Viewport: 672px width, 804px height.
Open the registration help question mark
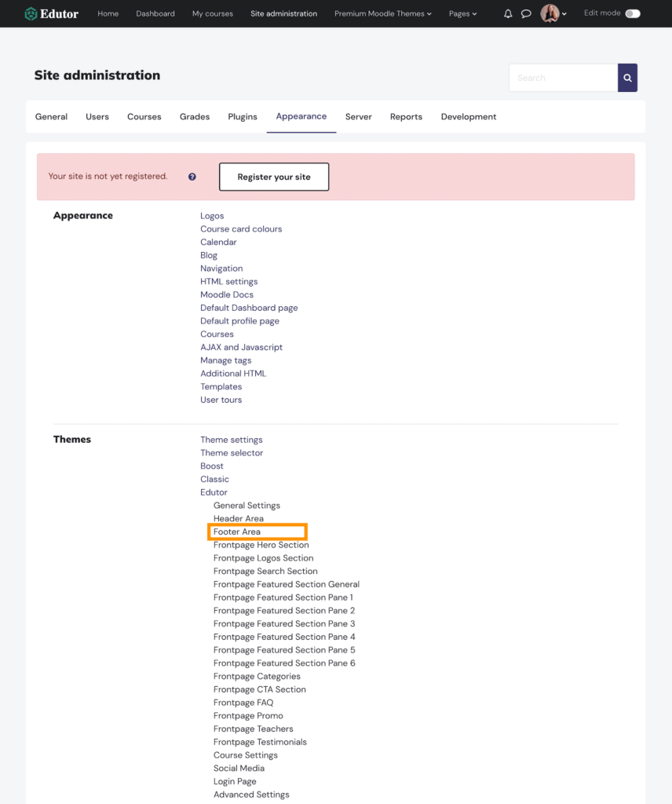click(192, 177)
